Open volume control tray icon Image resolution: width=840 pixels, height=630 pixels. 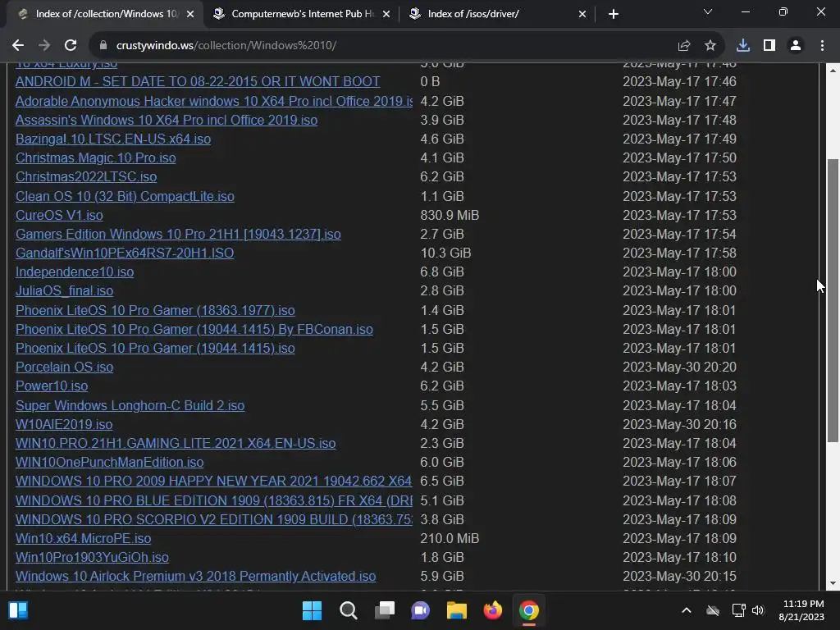(757, 610)
